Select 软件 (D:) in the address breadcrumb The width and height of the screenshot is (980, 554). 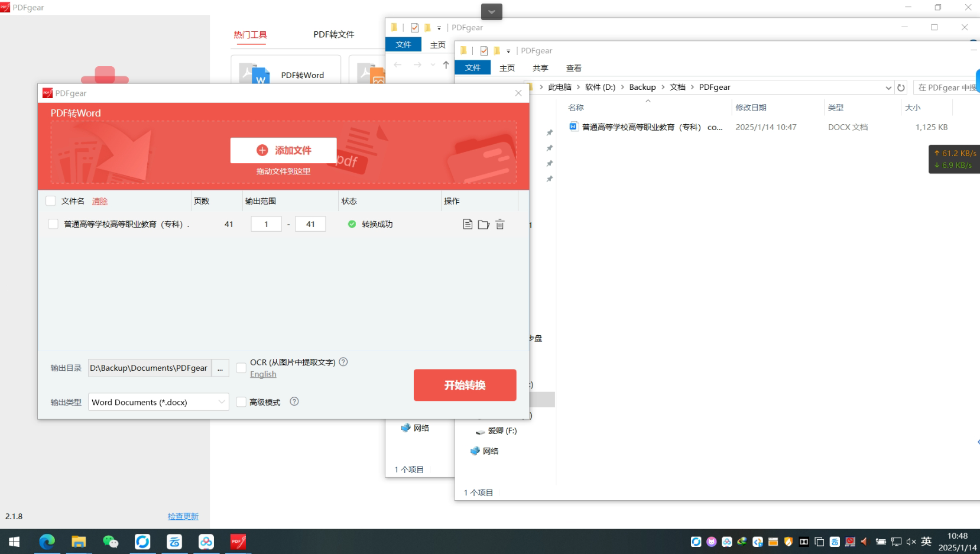click(600, 87)
